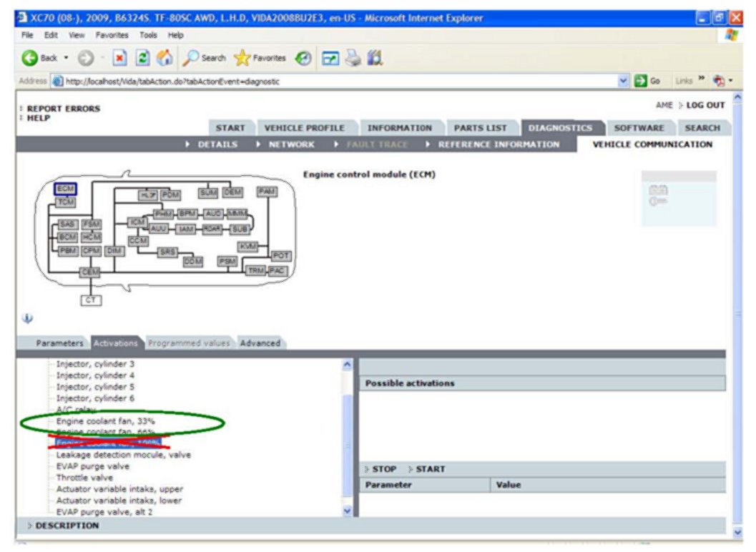Open the Tools menu
Viewport: 756px width, 552px height.
point(148,35)
